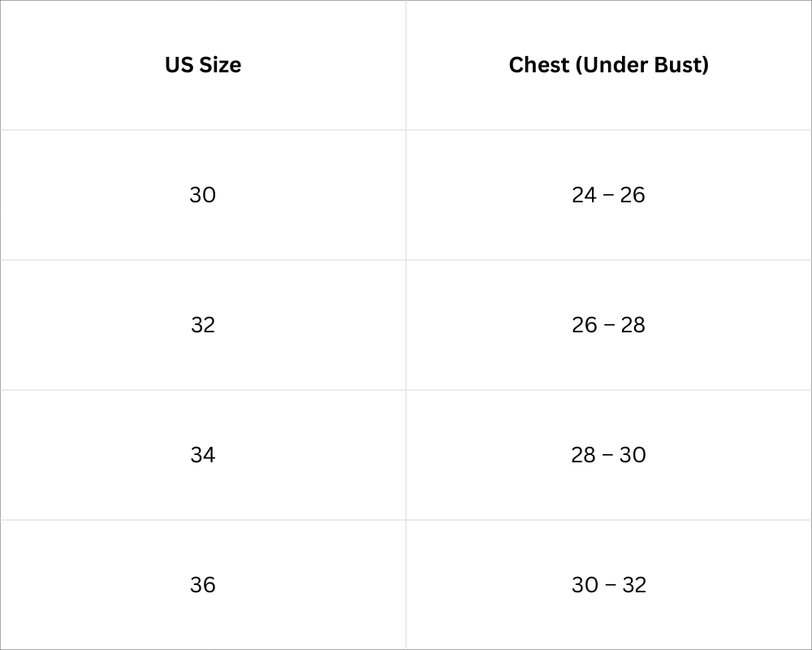The height and width of the screenshot is (650, 812).
Task: Click the number 28 in second row
Action: point(633,325)
